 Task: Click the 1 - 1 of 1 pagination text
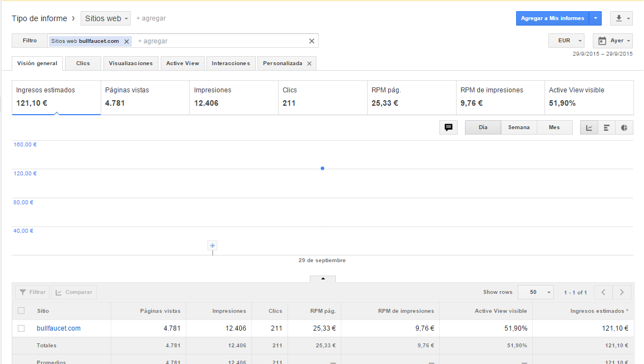pyautogui.click(x=576, y=293)
